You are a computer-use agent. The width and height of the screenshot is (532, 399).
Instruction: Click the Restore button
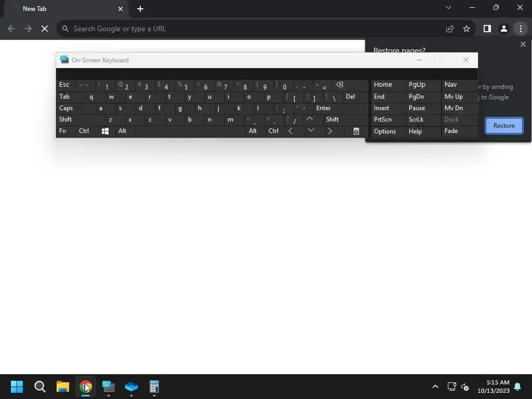[x=504, y=126]
